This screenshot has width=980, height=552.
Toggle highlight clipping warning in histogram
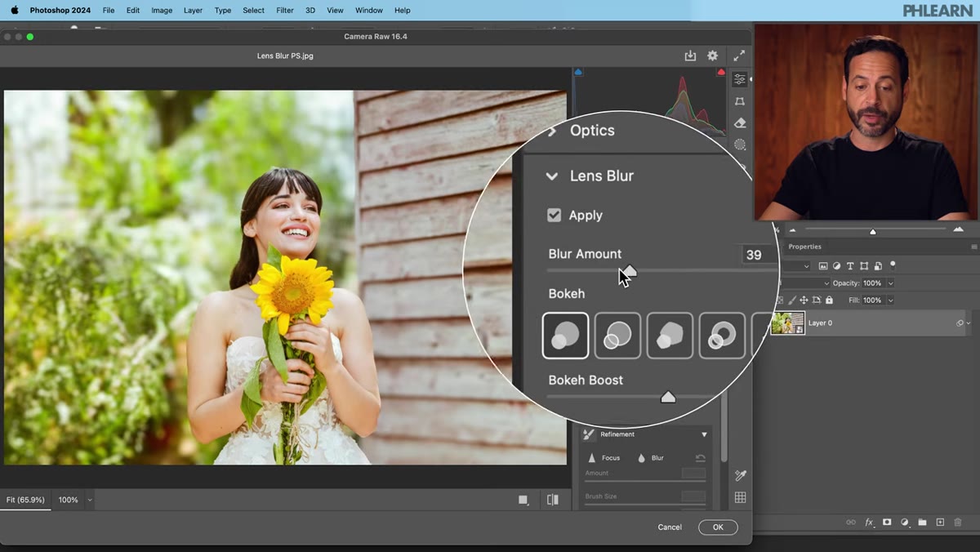721,73
